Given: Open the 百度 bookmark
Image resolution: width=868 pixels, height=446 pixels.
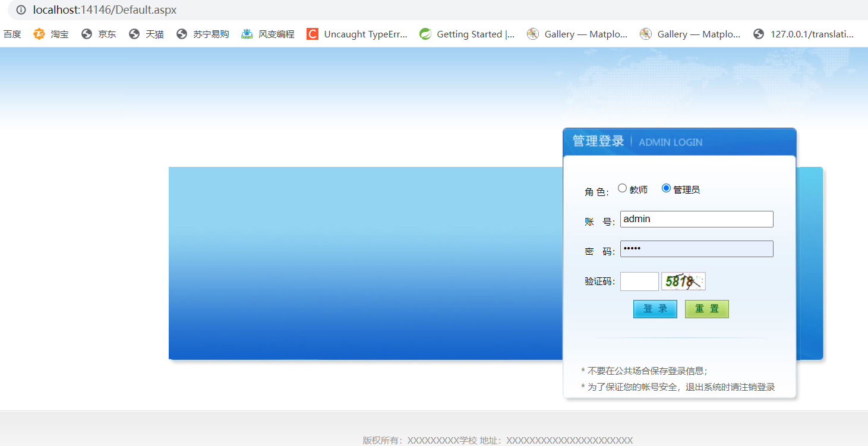Looking at the screenshot, I should (x=12, y=34).
